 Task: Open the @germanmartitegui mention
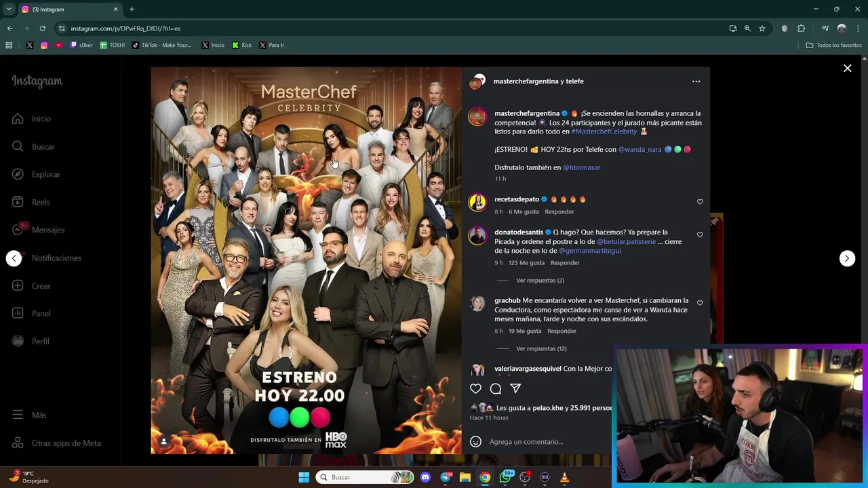coord(589,251)
